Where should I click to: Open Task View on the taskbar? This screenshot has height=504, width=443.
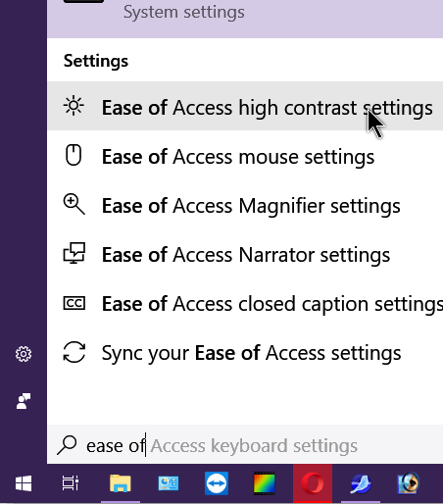click(x=71, y=483)
